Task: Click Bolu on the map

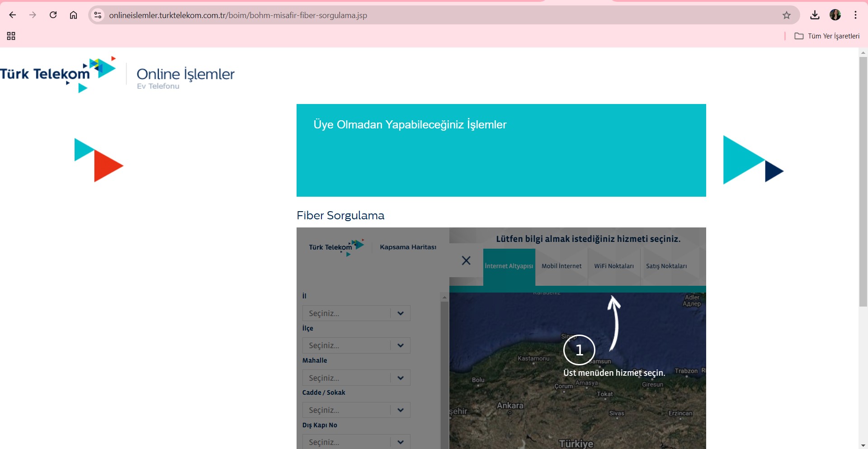Action: coord(478,380)
